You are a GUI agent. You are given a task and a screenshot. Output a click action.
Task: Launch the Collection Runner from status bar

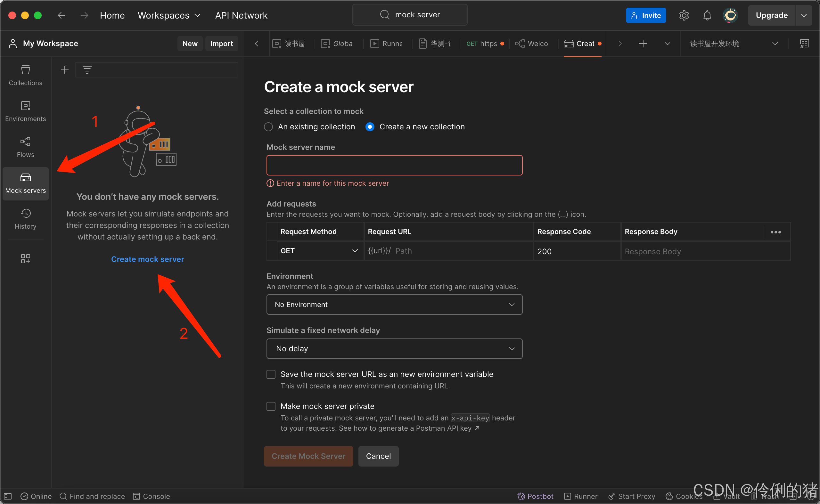point(581,496)
